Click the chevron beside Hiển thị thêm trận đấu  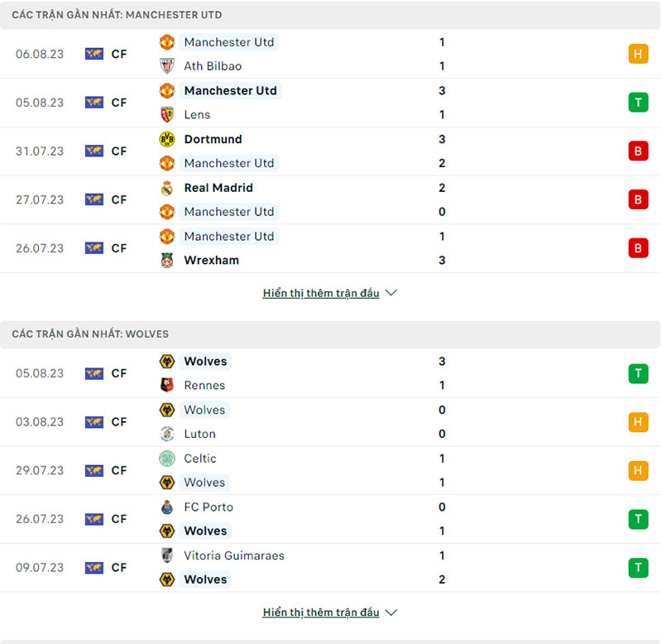pyautogui.click(x=391, y=292)
